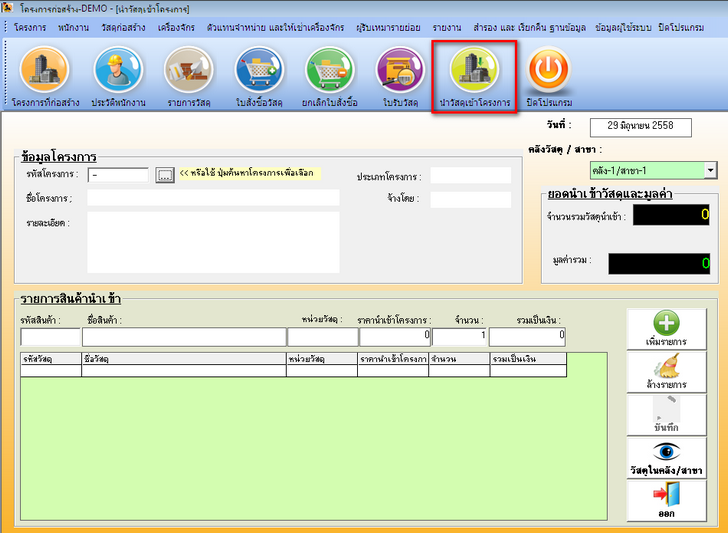The width and height of the screenshot is (728, 533).
Task: Click วัสดุในคลัง/สาขา eye button
Action: point(666,458)
